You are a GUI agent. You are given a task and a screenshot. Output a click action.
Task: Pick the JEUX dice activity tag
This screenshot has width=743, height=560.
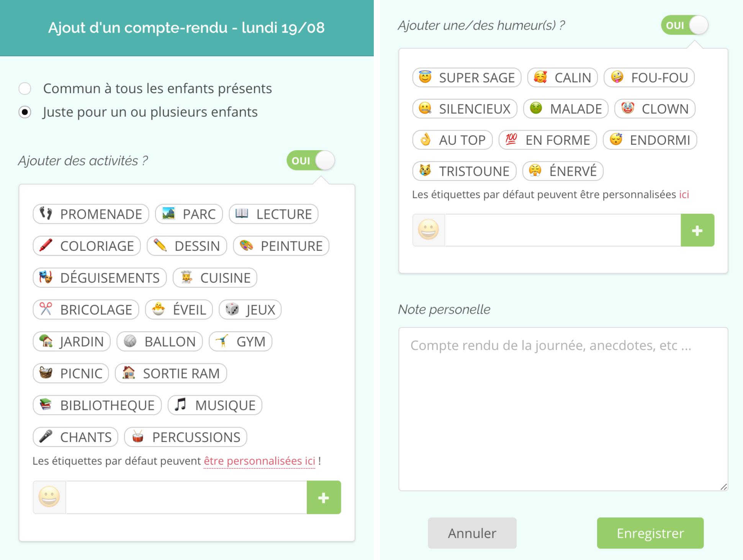250,309
